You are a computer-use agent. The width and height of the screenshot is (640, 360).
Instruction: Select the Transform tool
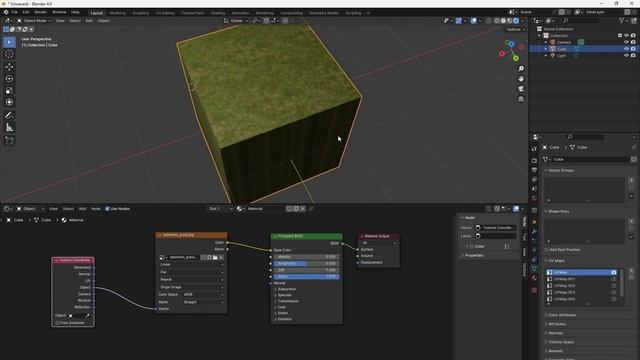(x=9, y=102)
